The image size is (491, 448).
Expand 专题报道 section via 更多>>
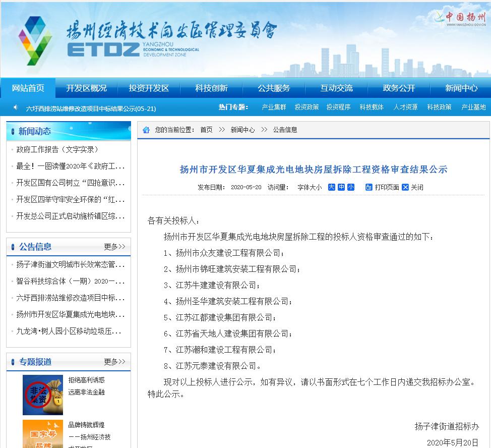[x=115, y=361]
